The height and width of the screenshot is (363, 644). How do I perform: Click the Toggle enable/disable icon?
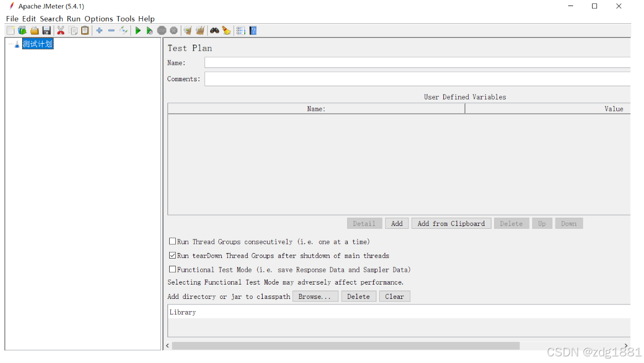click(123, 30)
